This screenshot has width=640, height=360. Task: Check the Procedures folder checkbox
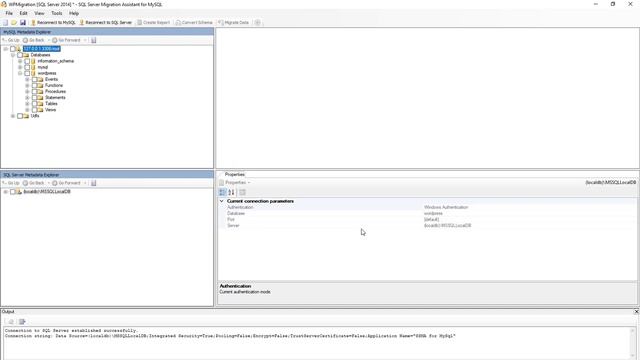pos(34,92)
